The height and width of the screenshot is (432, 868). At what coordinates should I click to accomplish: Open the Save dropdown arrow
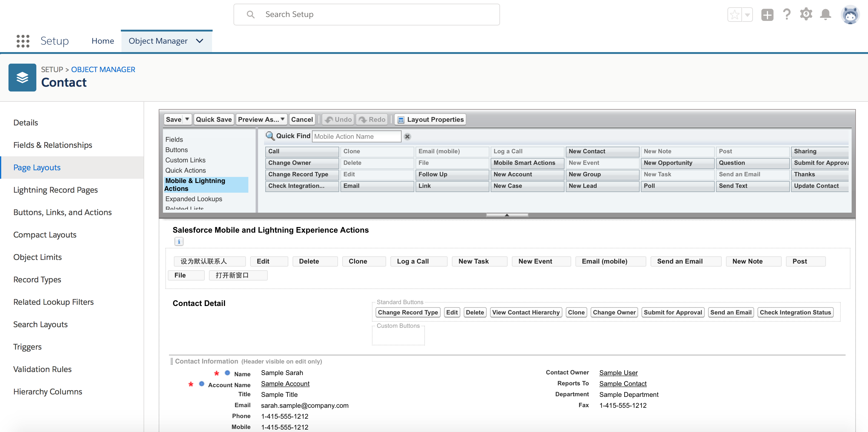tap(187, 119)
